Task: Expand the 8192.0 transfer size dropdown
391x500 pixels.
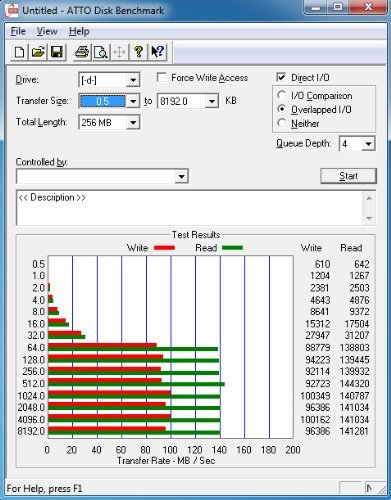Action: tap(212, 101)
